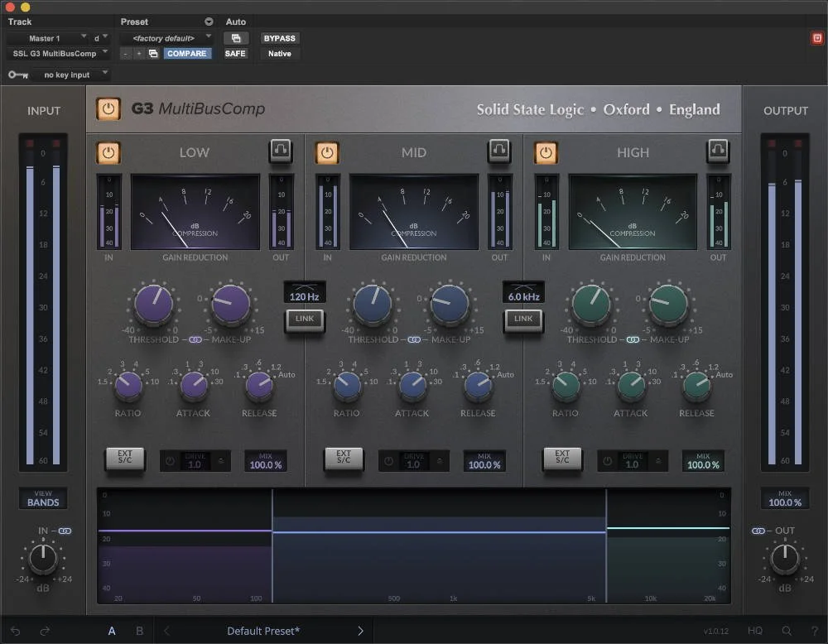Toggle SAFE mode on
The width and height of the screenshot is (828, 644).
coord(235,53)
